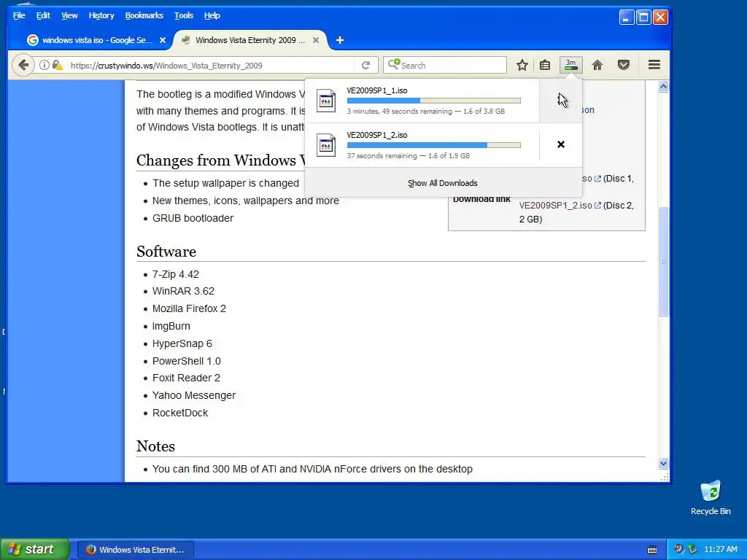Click "3 minutes, 49 seconds remaining" status
This screenshot has height=560, width=747.
pyautogui.click(x=399, y=112)
